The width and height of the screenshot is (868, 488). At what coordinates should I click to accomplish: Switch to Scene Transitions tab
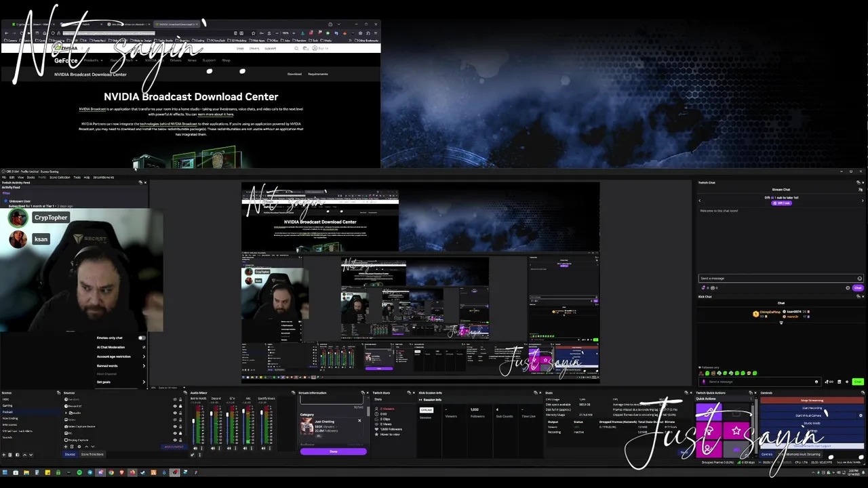pyautogui.click(x=92, y=454)
